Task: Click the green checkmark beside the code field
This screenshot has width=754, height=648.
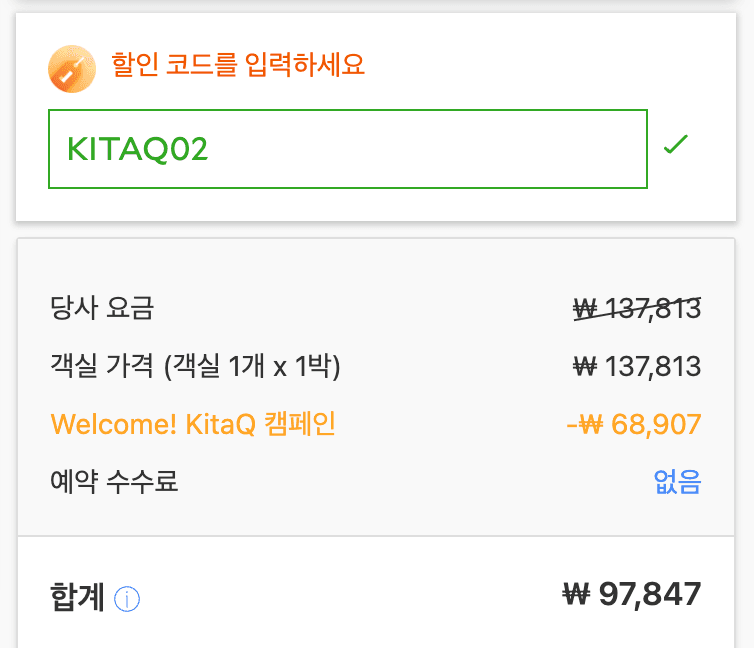Action: coord(676,145)
